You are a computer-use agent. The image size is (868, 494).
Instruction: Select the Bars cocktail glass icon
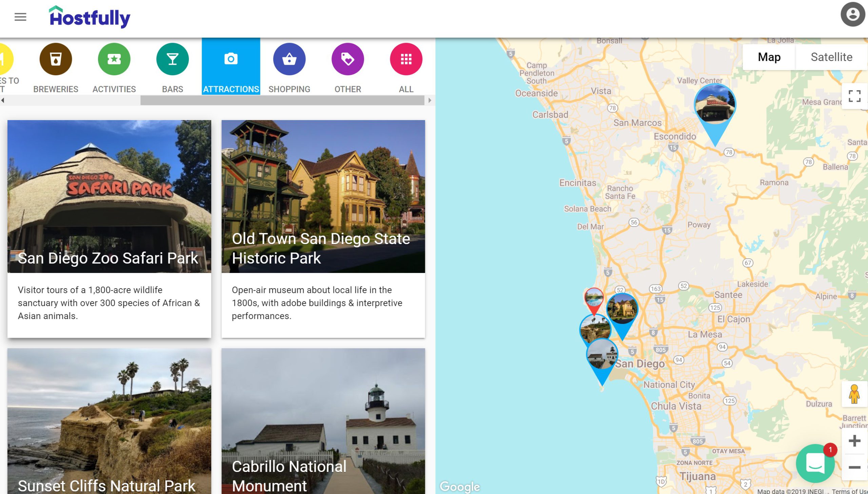(172, 59)
